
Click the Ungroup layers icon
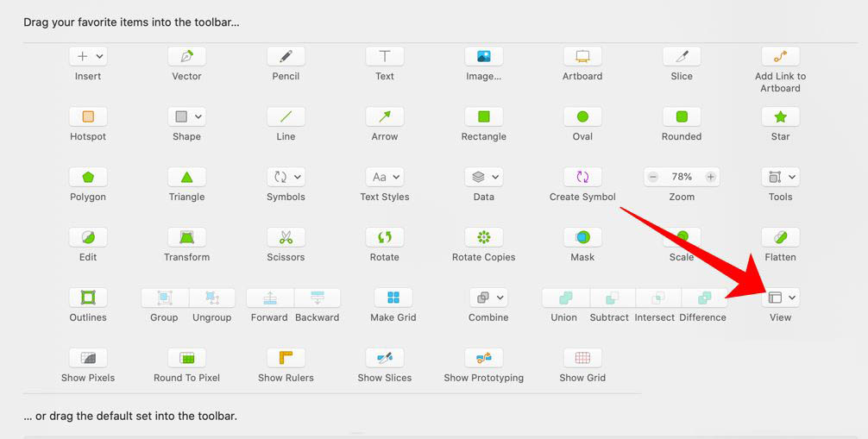tap(212, 298)
